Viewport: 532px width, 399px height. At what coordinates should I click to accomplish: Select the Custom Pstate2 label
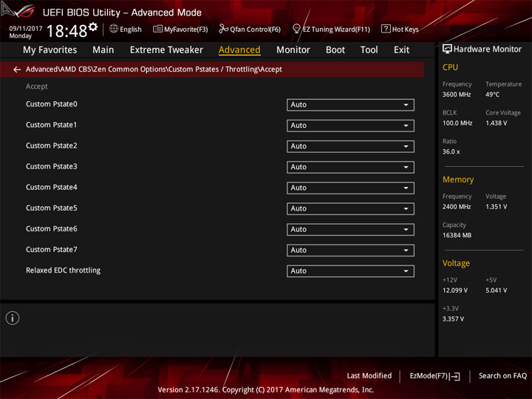pos(52,146)
